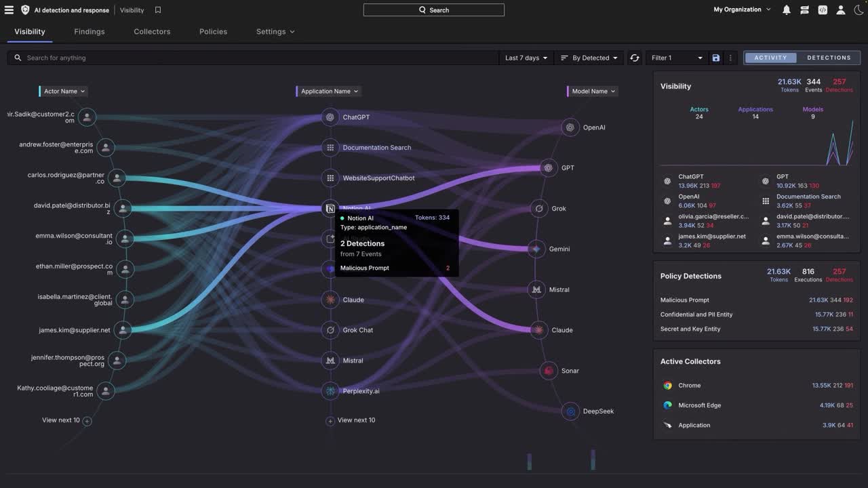
Task: Open the hamburger navigation menu
Action: click(9, 10)
